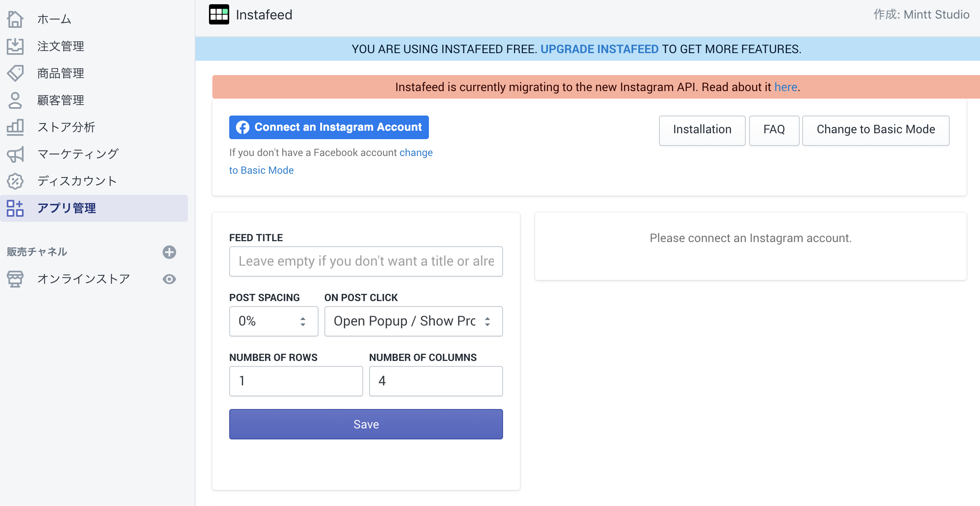This screenshot has height=506, width=980.
Task: Open the ホーム menu item
Action: click(x=94, y=19)
